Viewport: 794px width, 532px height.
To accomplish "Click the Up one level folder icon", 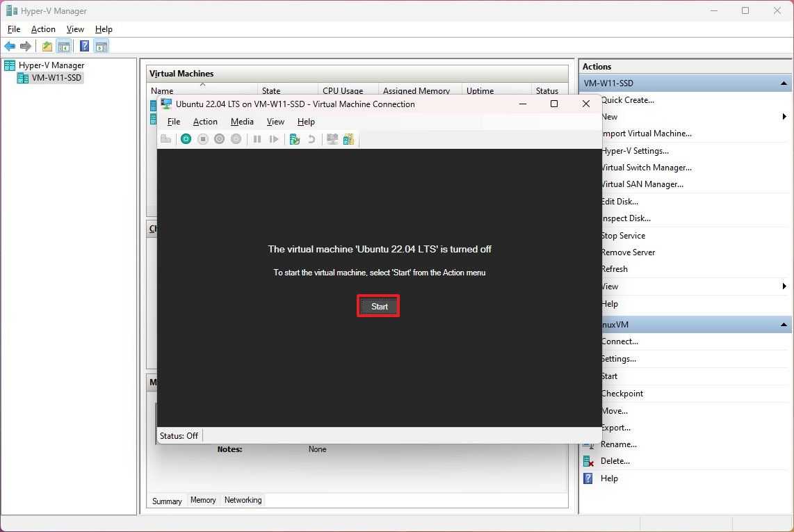I will coord(47,47).
